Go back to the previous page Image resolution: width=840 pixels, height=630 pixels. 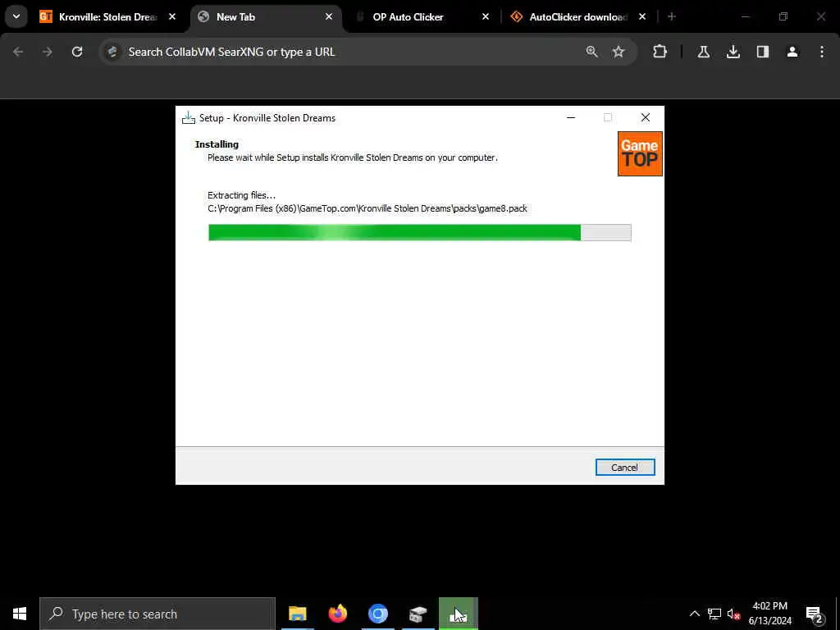coord(18,52)
